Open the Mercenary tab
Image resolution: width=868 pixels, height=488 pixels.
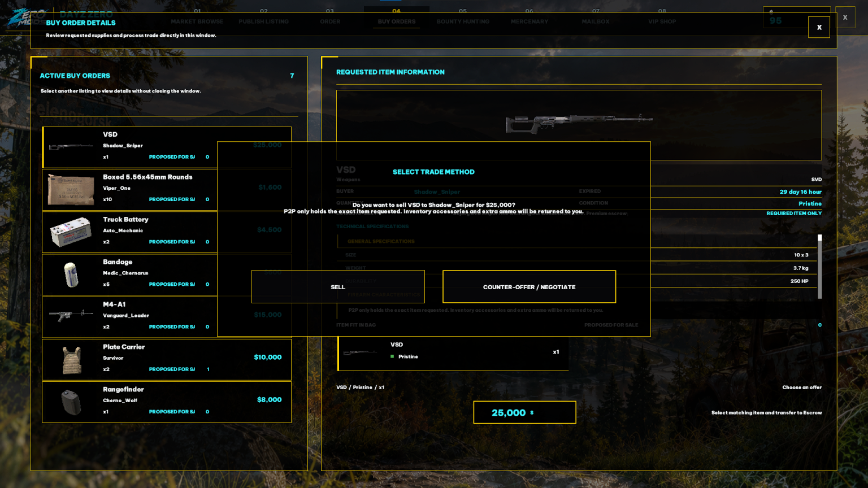coord(529,21)
